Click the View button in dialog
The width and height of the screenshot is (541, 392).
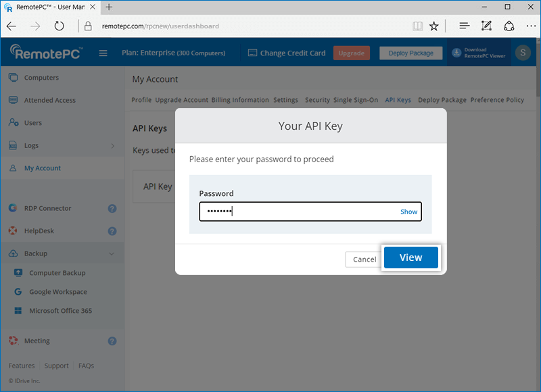click(410, 258)
